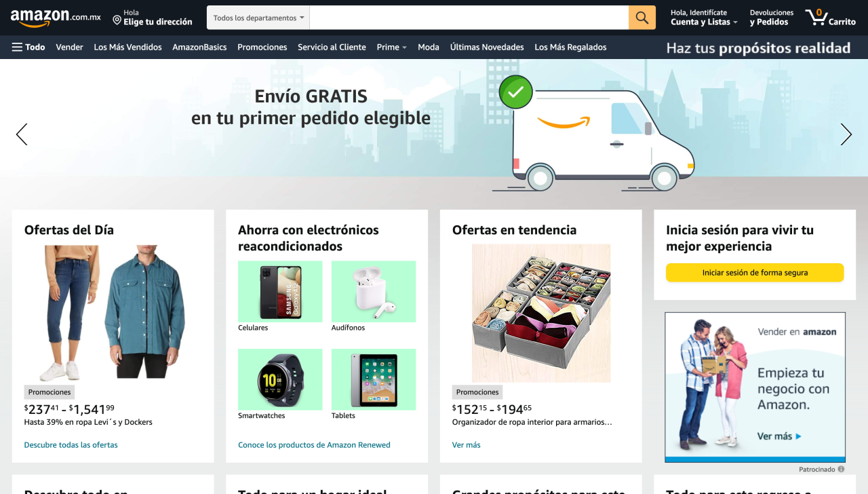Click into the search text field
This screenshot has height=494, width=868.
click(469, 18)
